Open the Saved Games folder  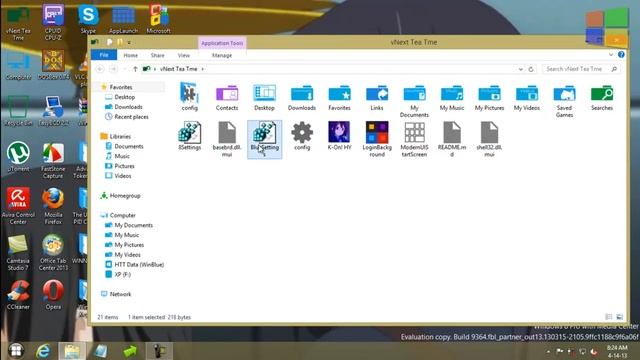[564, 100]
